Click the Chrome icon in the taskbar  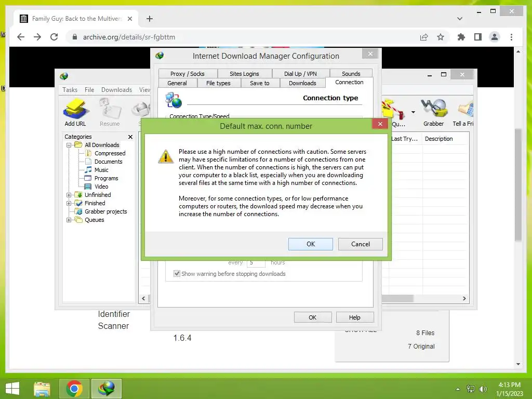tap(74, 389)
